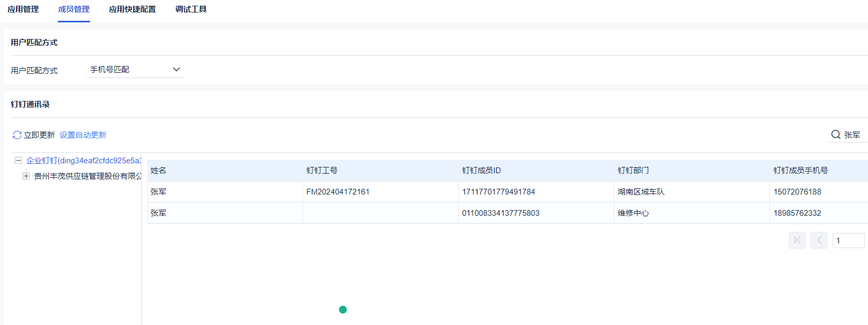Click member ID 17117701779491784

pyautogui.click(x=498, y=192)
